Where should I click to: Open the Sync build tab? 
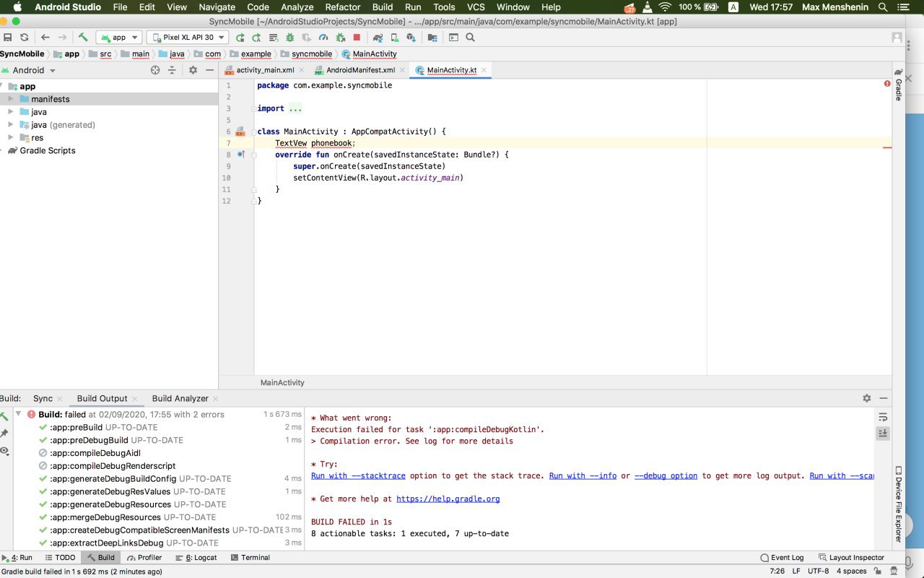coord(43,399)
